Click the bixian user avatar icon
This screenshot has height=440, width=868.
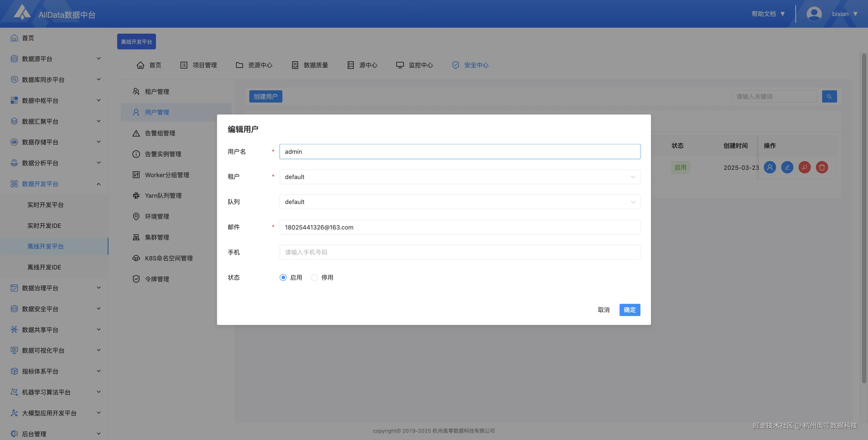[x=814, y=14]
